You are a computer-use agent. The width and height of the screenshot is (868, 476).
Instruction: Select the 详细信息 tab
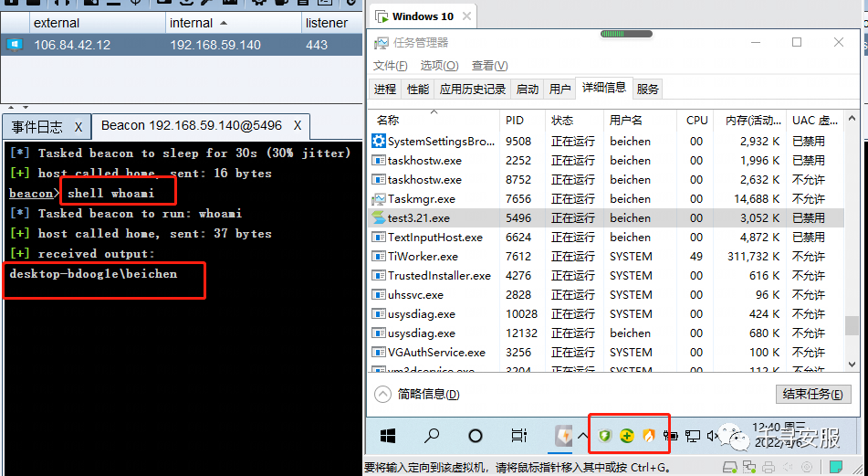click(x=604, y=88)
